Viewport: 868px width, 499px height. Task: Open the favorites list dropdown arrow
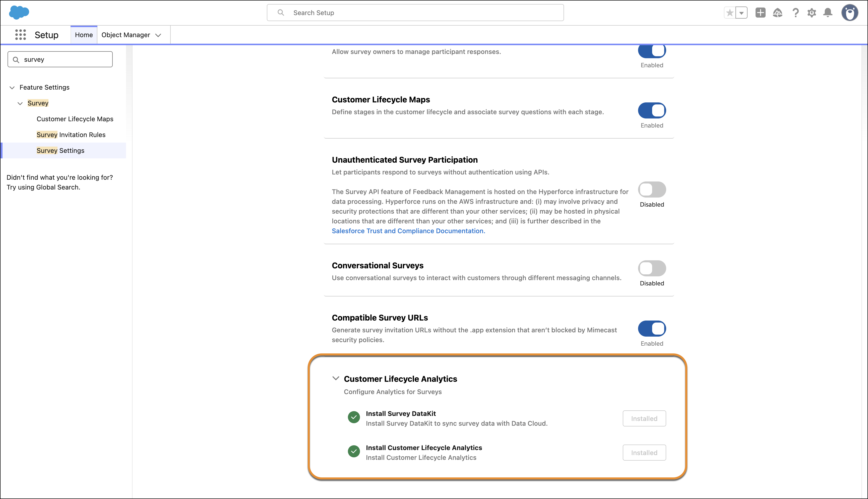click(741, 13)
